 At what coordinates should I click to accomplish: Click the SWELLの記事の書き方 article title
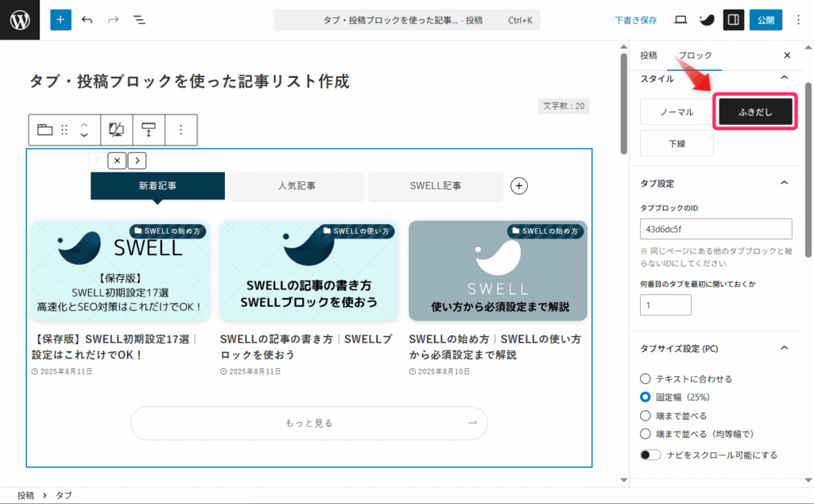(x=306, y=347)
